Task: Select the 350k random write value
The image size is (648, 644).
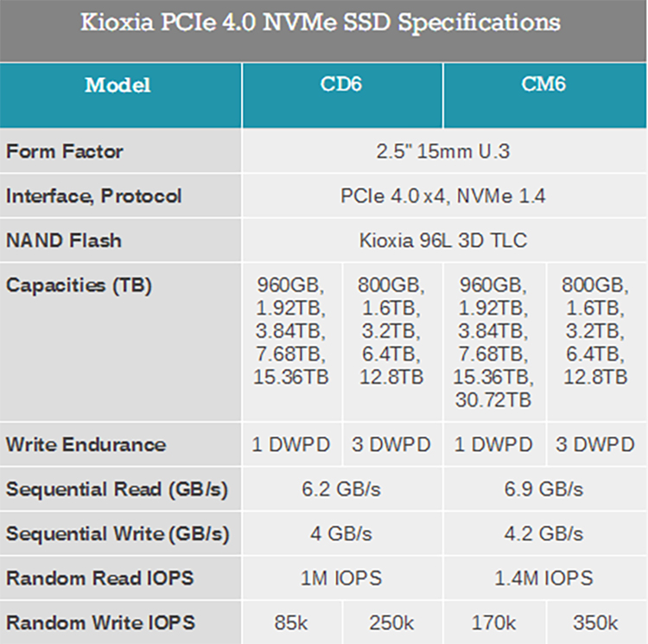Action: 596,622
